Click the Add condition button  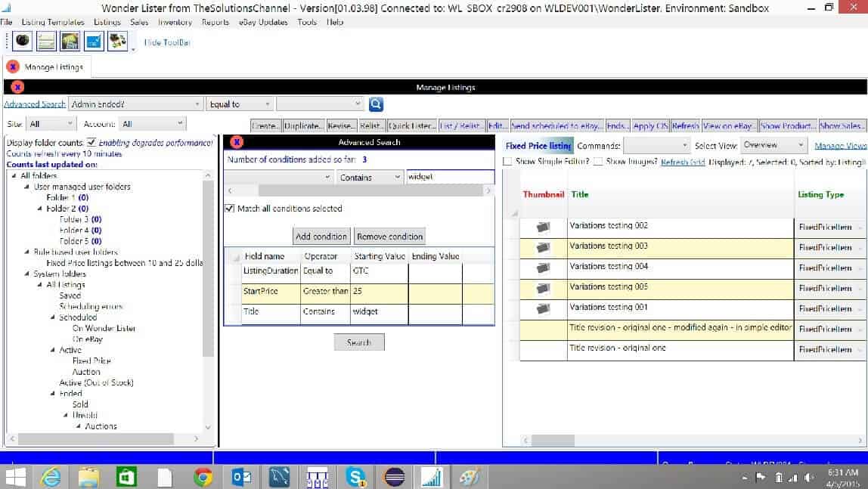point(321,237)
